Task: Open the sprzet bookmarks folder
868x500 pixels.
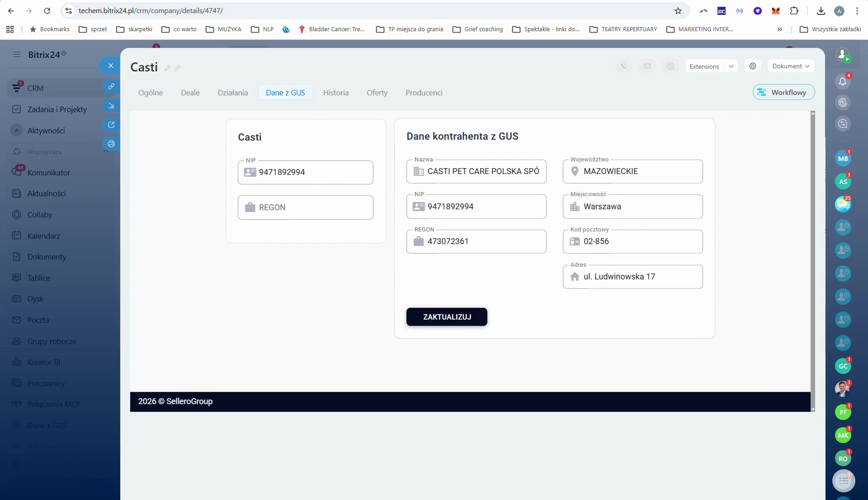Action: point(93,29)
